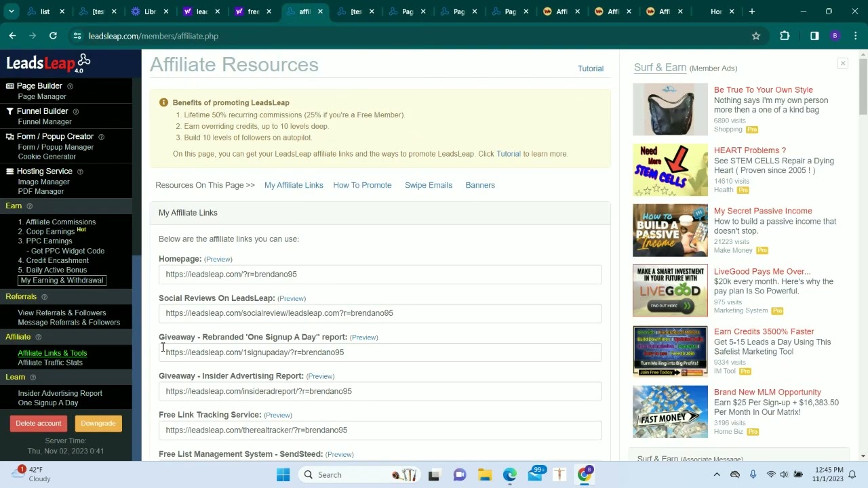Open Image Manager in the sidebar
Image resolution: width=868 pixels, height=488 pixels.
[x=43, y=182]
